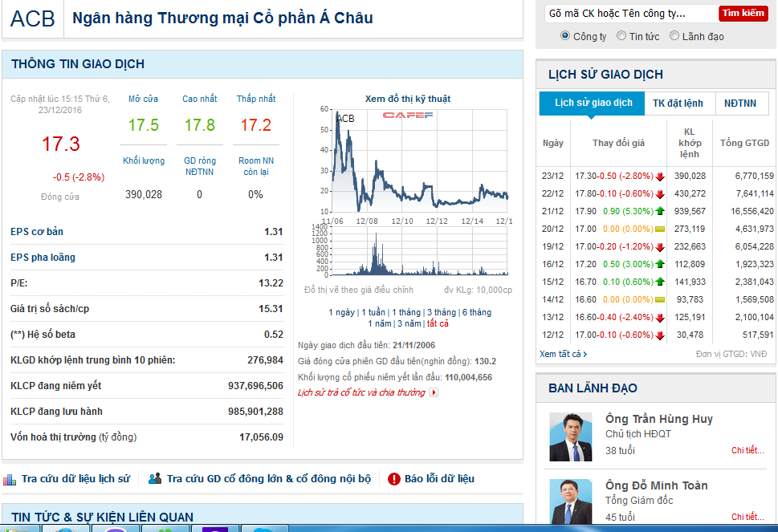The height and width of the screenshot is (532, 778).
Task: Open Tra cứu dữ liệu lịch sử link
Action: point(75,479)
